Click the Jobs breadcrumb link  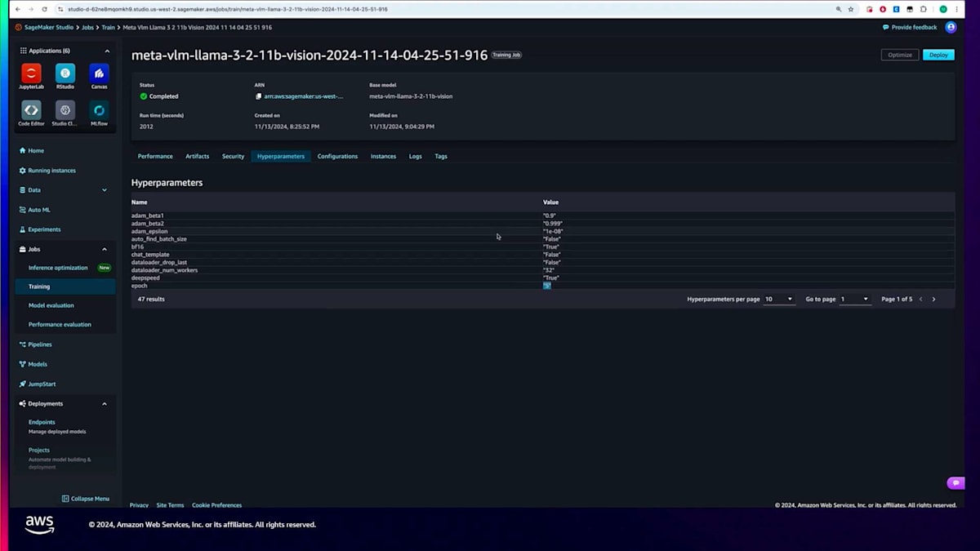pos(87,27)
